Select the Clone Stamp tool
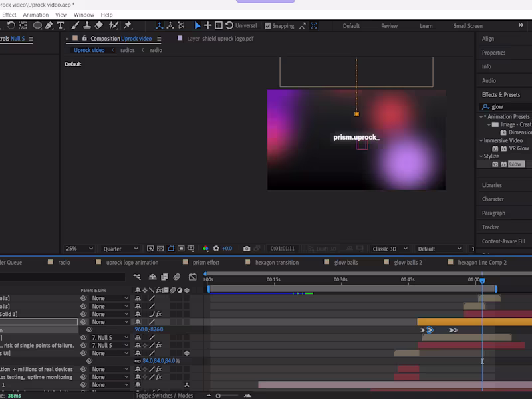Viewport: 532px width, 399px height. [87, 25]
